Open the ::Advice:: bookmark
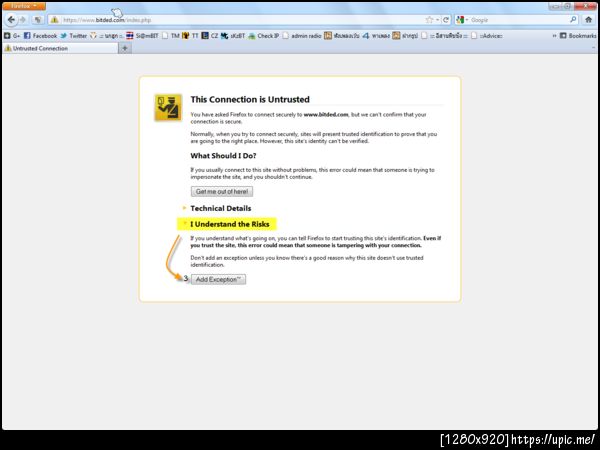600x450 pixels. (487, 36)
